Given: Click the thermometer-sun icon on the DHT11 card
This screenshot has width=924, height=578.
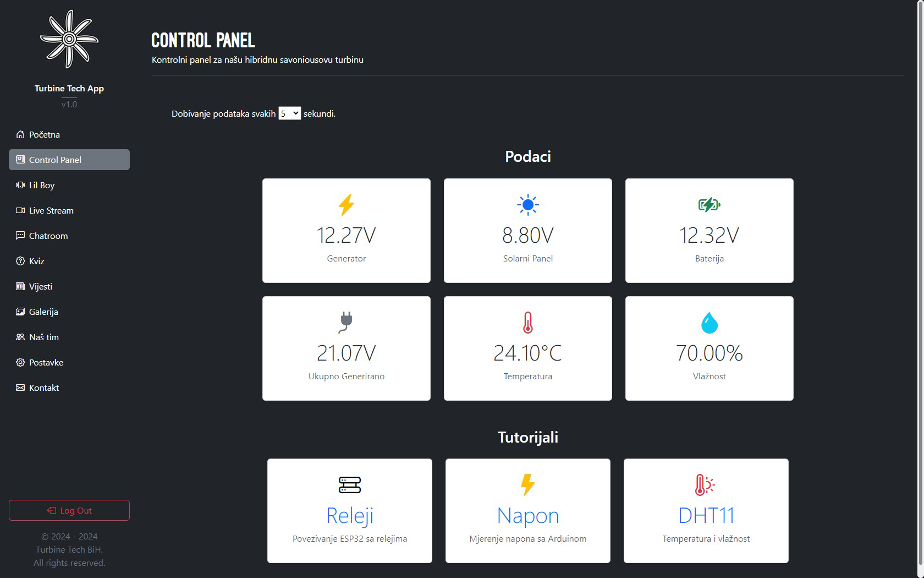Looking at the screenshot, I should 705,485.
